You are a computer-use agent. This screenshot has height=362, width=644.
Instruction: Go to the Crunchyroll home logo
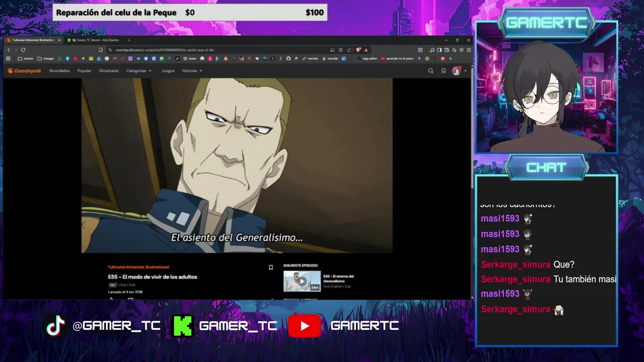pos(24,71)
